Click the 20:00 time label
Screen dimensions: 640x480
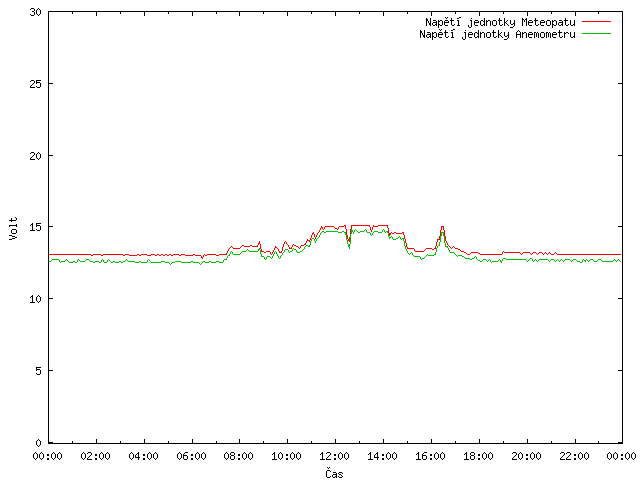[527, 456]
